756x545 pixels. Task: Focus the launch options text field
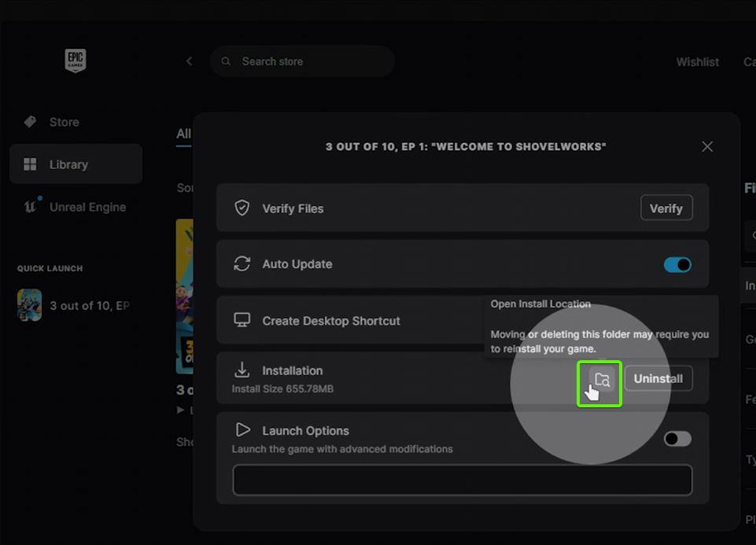tap(463, 480)
